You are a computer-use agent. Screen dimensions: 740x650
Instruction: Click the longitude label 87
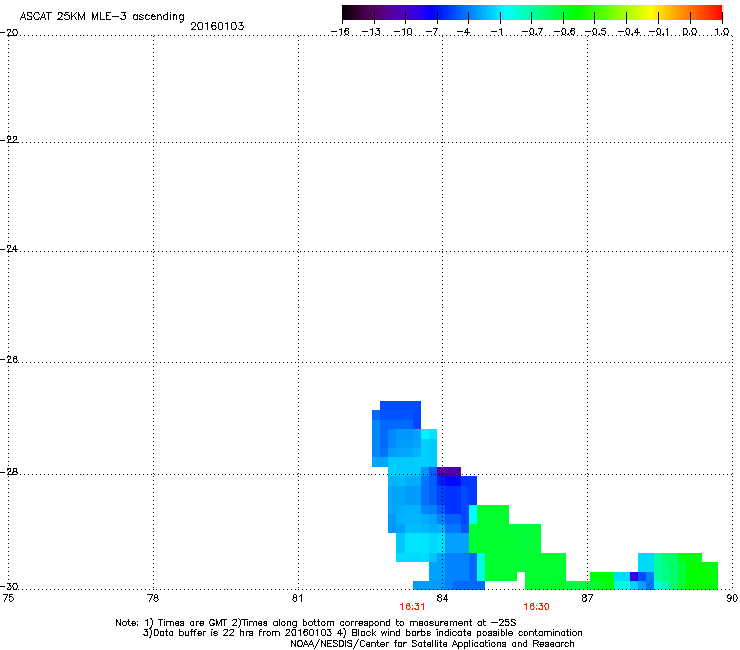[587, 598]
